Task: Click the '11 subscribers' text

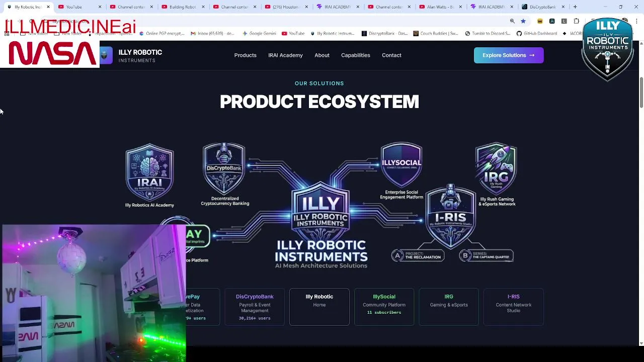Action: coord(384,312)
